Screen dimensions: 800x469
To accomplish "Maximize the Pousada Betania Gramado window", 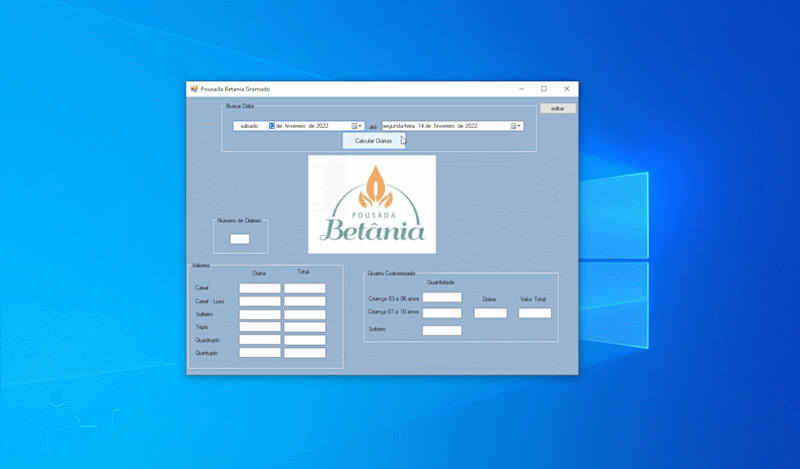I will [x=544, y=89].
